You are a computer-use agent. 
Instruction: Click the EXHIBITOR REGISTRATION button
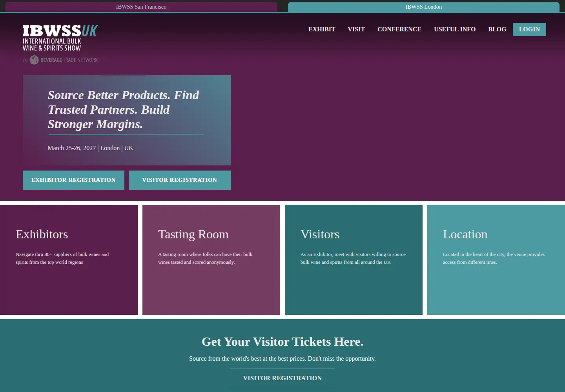coord(73,180)
